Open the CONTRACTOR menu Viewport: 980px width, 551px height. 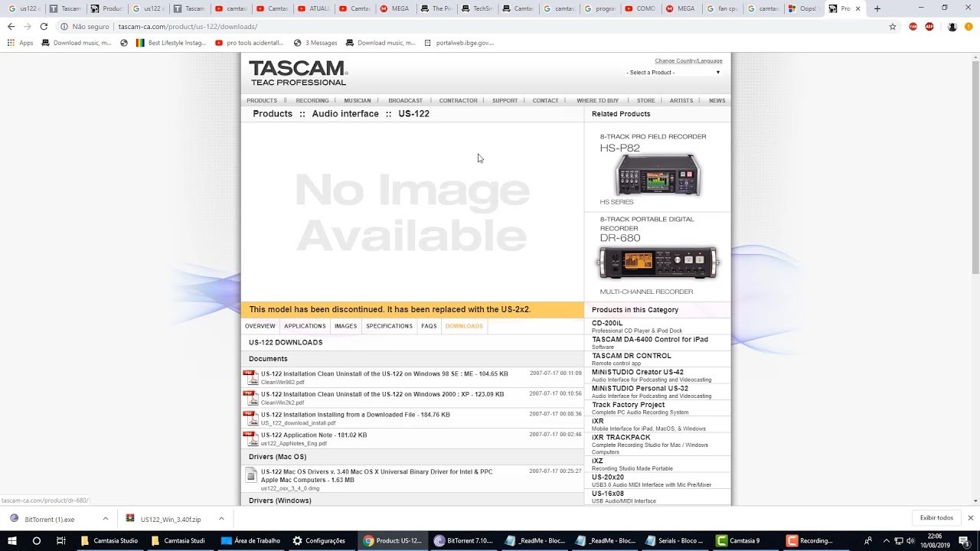pos(458,100)
